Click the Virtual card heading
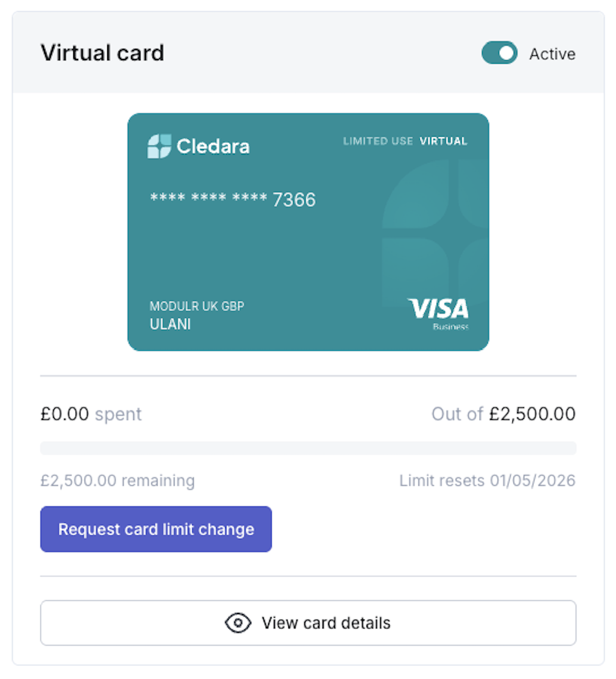The width and height of the screenshot is (616, 679). click(102, 53)
